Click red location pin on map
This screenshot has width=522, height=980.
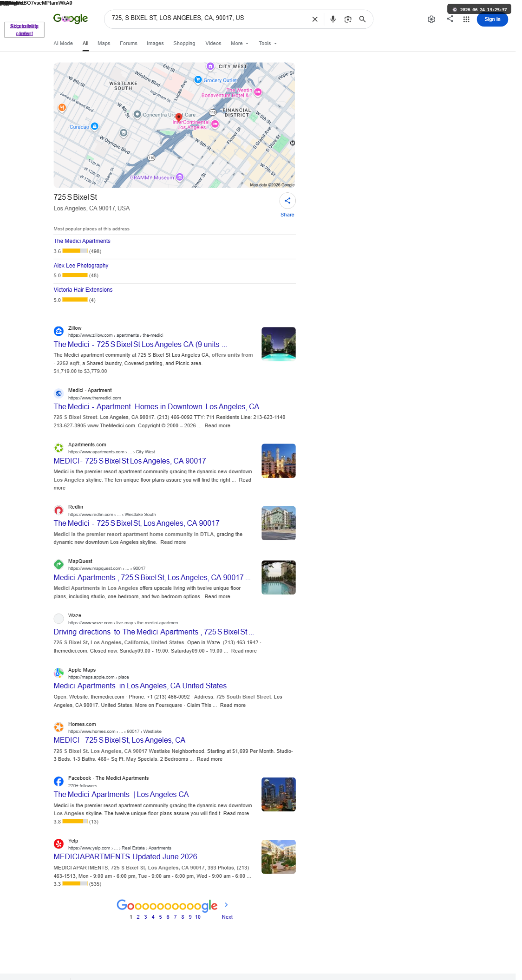178,118
